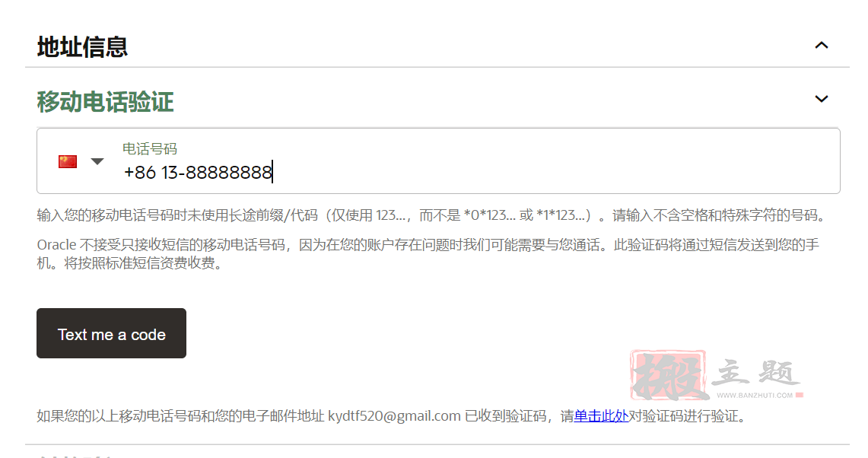The height and width of the screenshot is (458, 868).
Task: Click the 电话号码 field label
Action: 149,148
